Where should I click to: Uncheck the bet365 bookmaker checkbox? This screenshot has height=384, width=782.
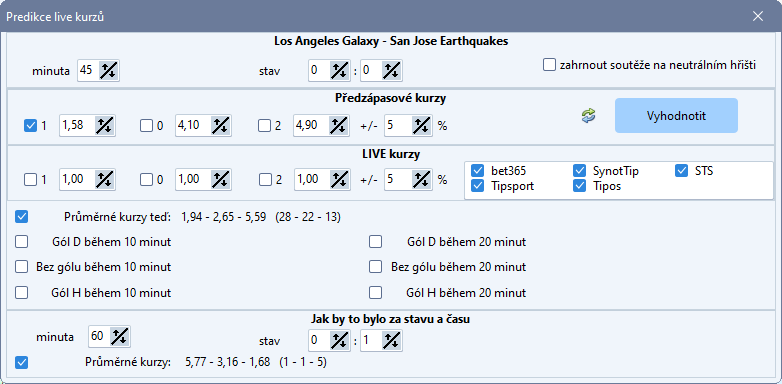point(477,171)
